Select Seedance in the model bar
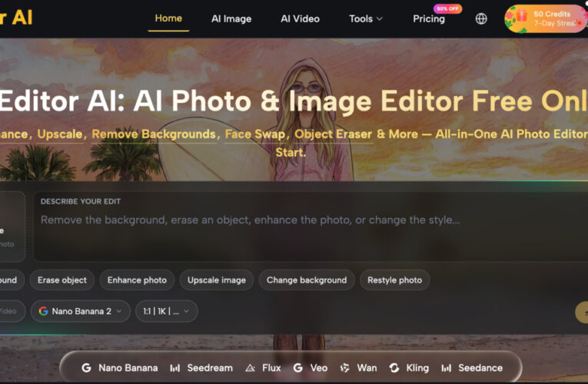The image size is (588, 384). (x=480, y=368)
